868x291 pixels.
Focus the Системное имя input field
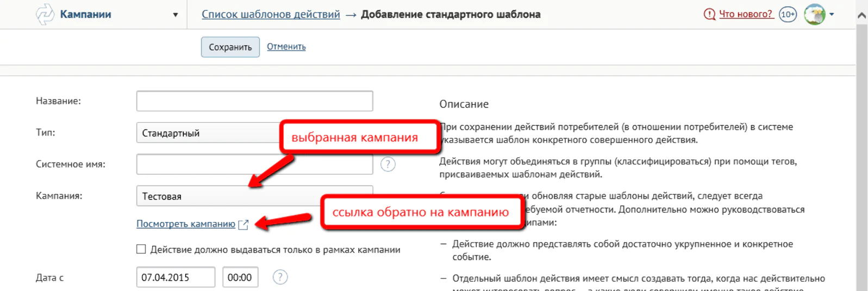pos(254,164)
